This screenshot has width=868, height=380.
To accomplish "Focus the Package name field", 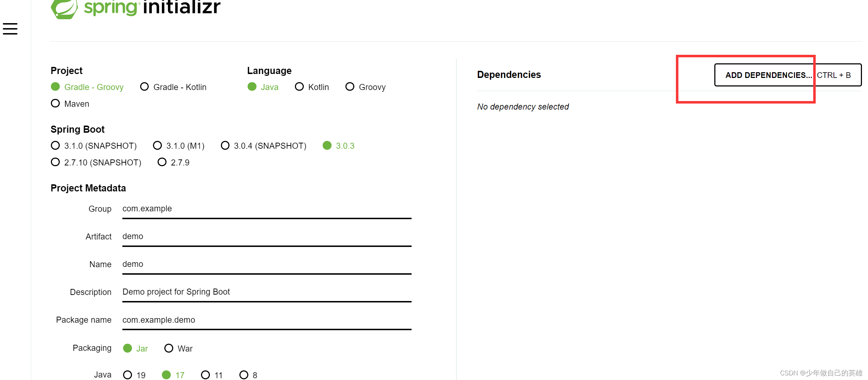I will pos(267,320).
